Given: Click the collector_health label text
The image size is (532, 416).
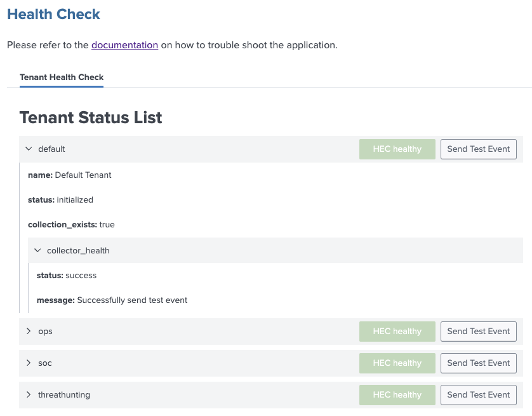Looking at the screenshot, I should pos(78,251).
